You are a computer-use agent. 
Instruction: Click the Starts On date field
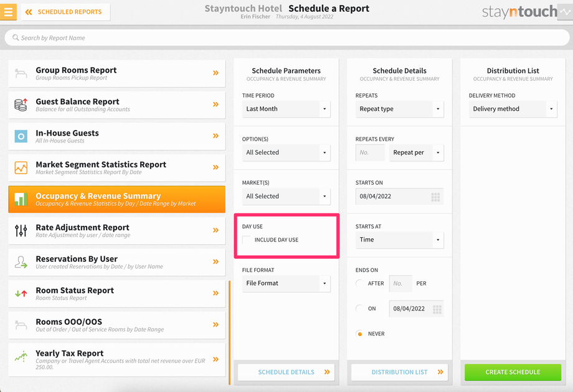(x=399, y=197)
